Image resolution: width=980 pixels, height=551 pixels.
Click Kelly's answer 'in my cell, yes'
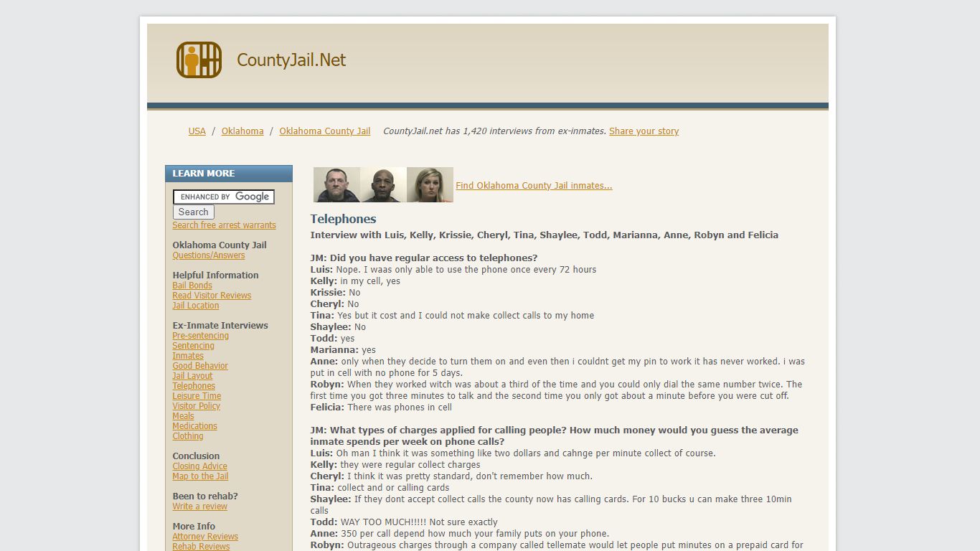click(x=370, y=281)
